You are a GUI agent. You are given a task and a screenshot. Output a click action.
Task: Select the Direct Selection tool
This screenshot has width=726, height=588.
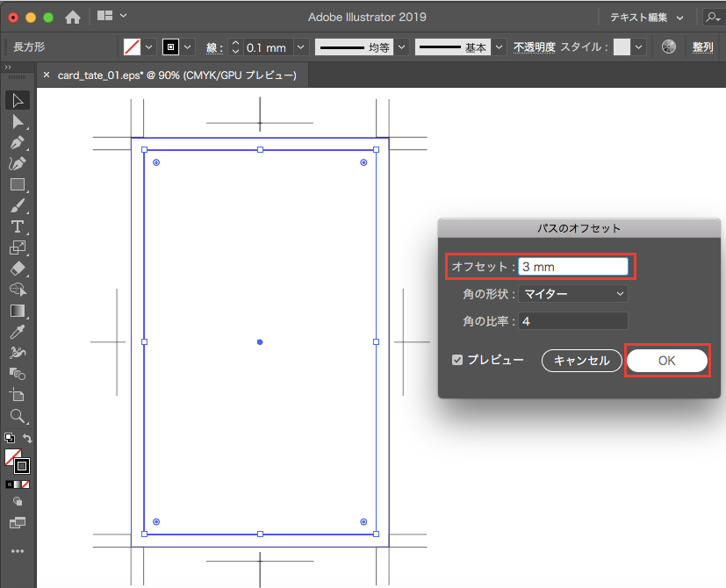[18, 121]
